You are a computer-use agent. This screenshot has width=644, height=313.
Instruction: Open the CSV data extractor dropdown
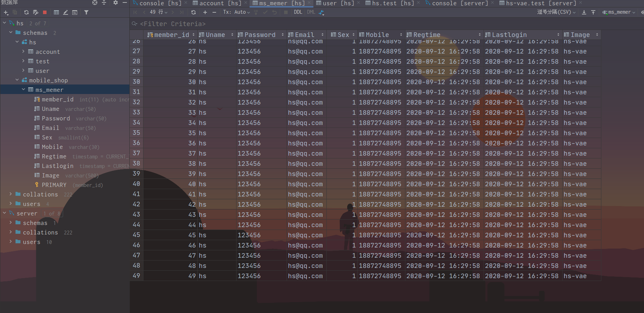point(557,12)
